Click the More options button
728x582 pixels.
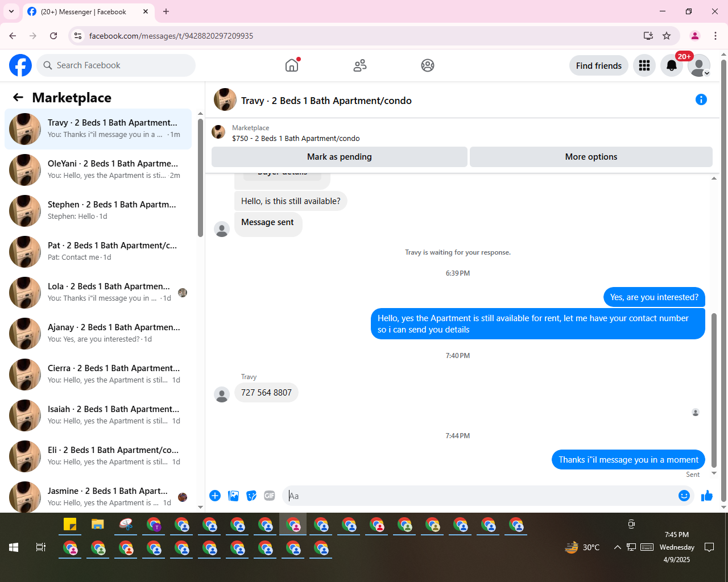tap(591, 157)
